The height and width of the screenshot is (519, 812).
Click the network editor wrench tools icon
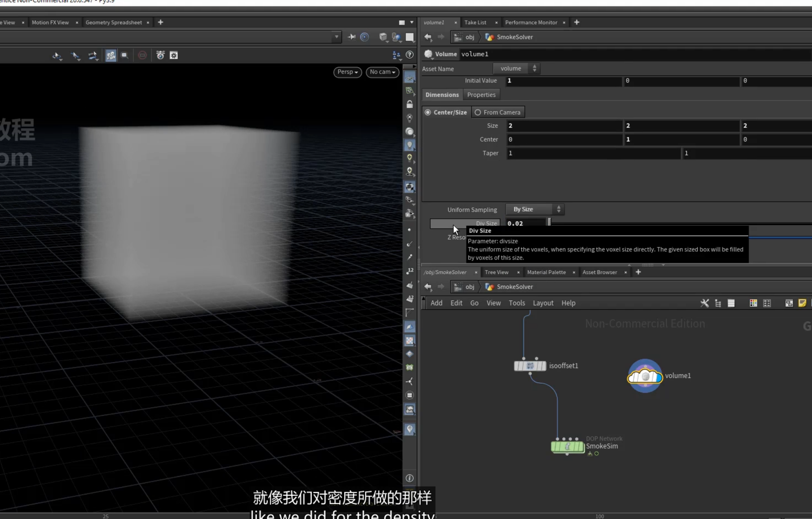click(x=704, y=303)
